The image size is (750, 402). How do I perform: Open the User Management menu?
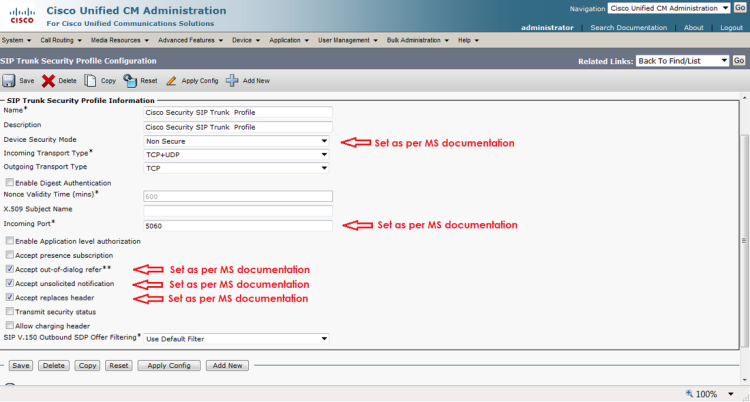click(x=348, y=40)
